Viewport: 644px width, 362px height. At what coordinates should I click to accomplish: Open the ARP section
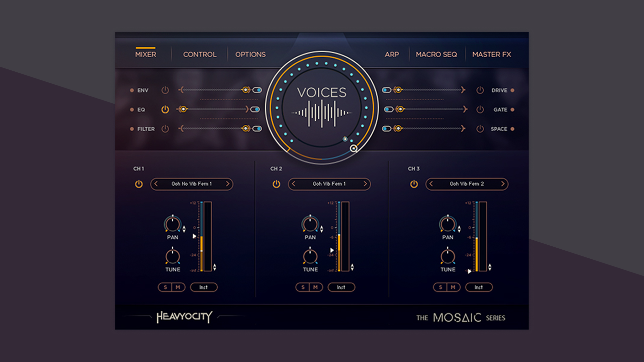[391, 54]
